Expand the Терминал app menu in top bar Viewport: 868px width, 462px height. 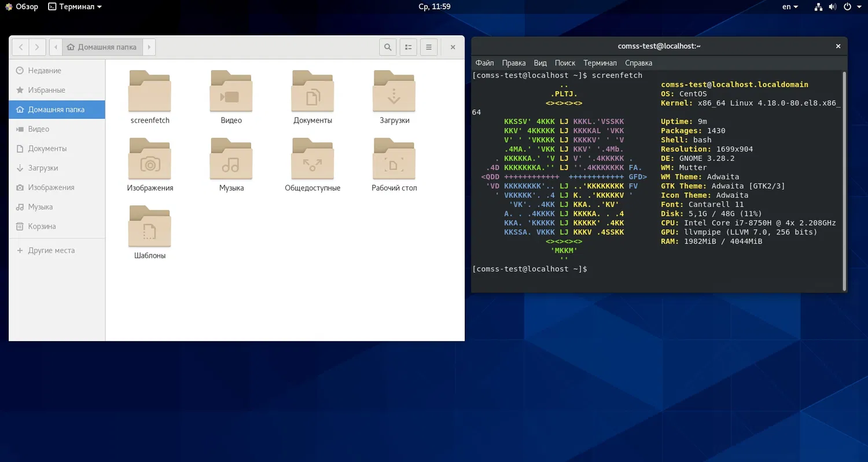pyautogui.click(x=75, y=7)
